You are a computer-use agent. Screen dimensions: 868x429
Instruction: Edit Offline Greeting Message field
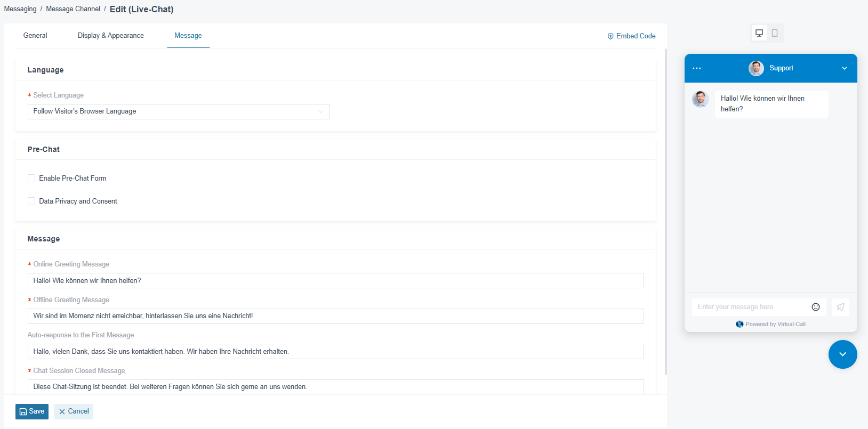coord(335,316)
